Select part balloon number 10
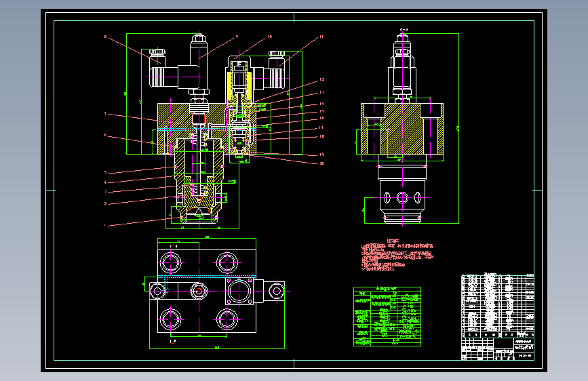 (270, 37)
